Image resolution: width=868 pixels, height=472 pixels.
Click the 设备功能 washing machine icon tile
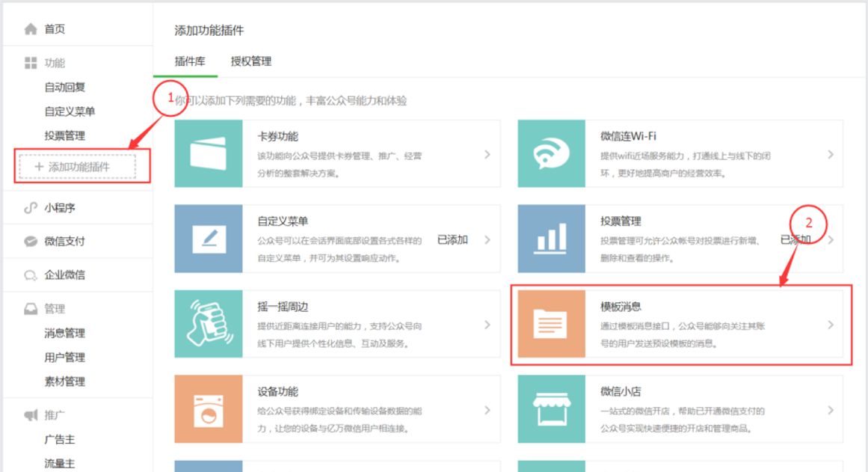(208, 409)
